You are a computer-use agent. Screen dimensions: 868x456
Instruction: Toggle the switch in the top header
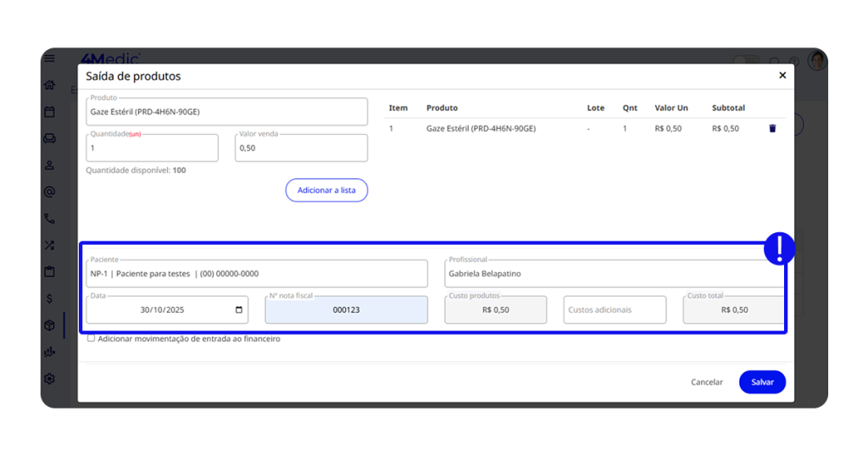[x=746, y=61]
